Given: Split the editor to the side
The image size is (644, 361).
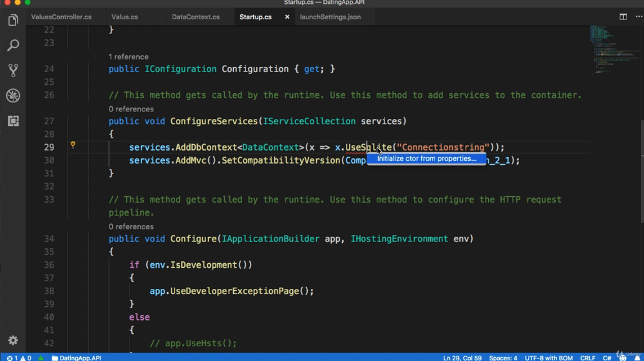Looking at the screenshot, I should coord(623,17).
